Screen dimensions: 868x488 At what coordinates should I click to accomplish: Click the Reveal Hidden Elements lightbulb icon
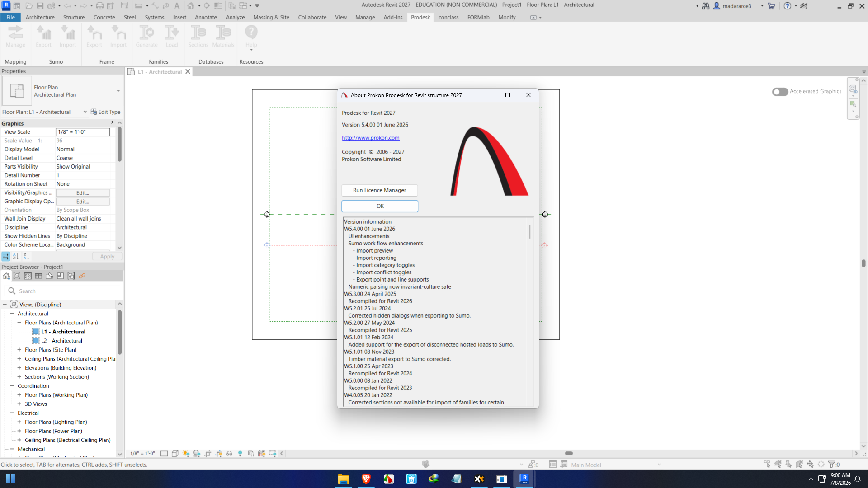pyautogui.click(x=240, y=454)
